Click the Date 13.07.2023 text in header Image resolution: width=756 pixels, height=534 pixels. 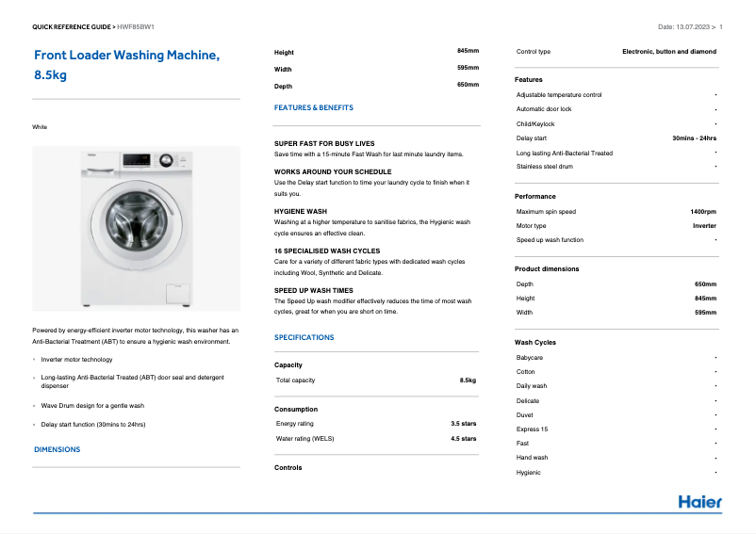[x=686, y=27]
